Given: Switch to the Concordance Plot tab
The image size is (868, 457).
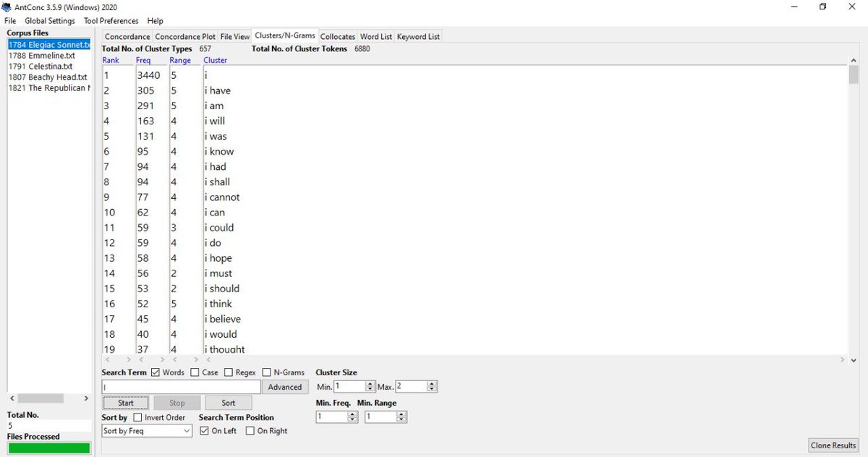Looking at the screenshot, I should click(x=185, y=36).
